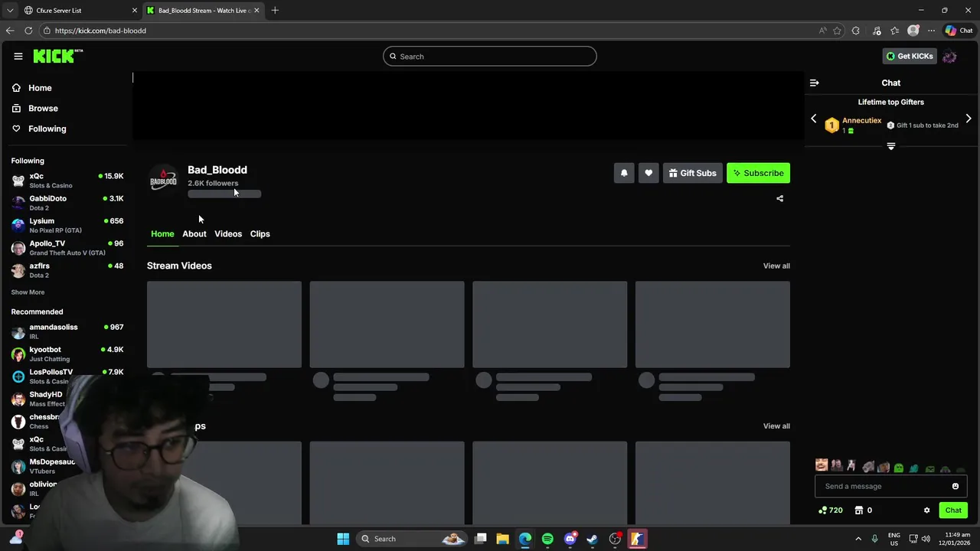This screenshot has width=980, height=551.
Task: Open the Edge tab list dropdown
Action: [10, 10]
